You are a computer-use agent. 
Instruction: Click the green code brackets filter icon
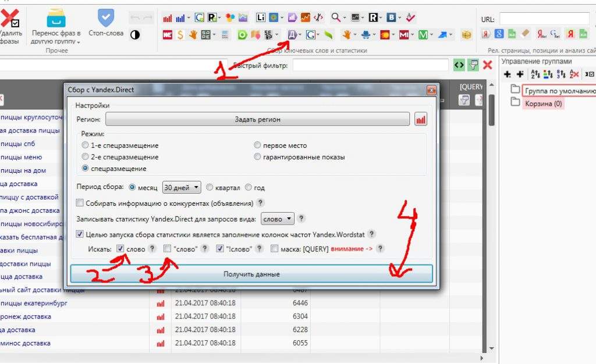pos(459,65)
